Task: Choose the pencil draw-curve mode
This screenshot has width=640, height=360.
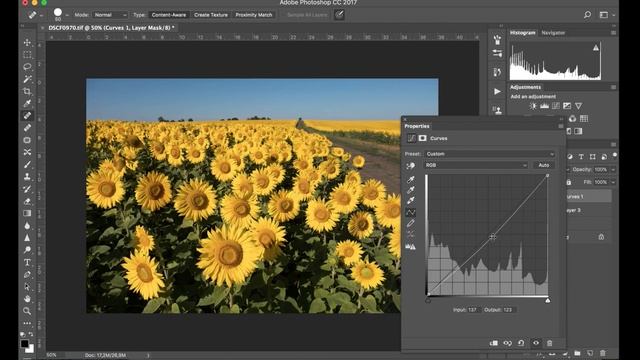Action: coord(411,223)
